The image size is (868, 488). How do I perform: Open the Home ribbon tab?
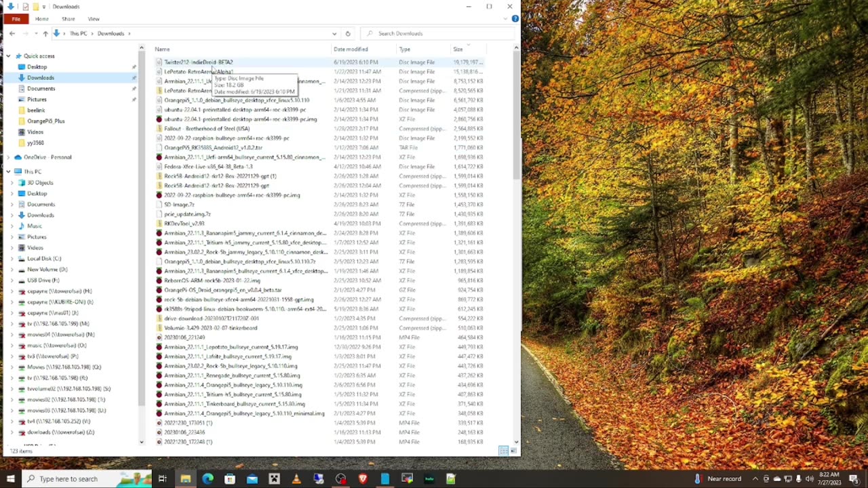[x=41, y=18]
